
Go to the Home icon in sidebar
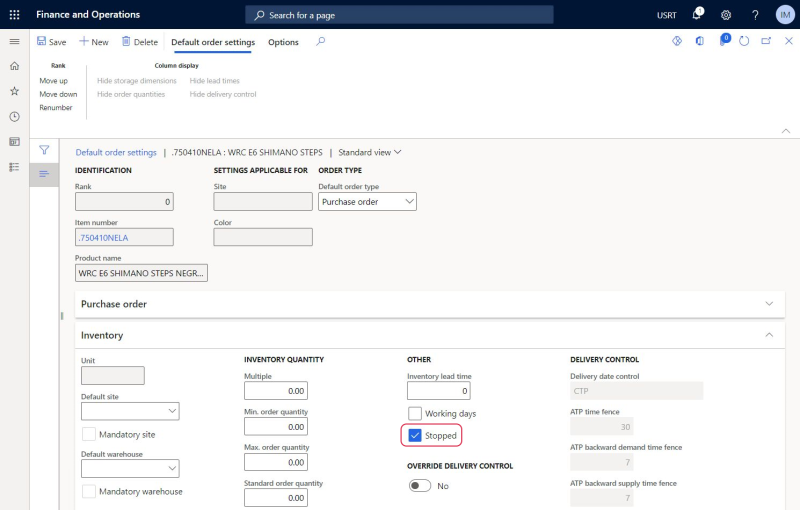click(14, 66)
